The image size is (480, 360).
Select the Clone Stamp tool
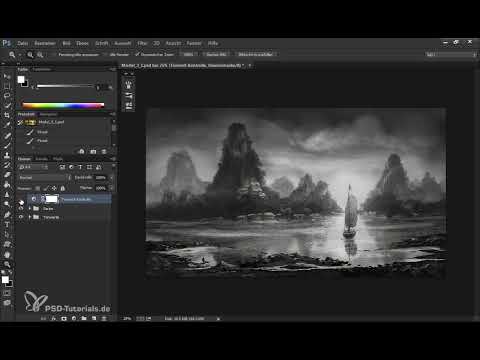tap(7, 155)
